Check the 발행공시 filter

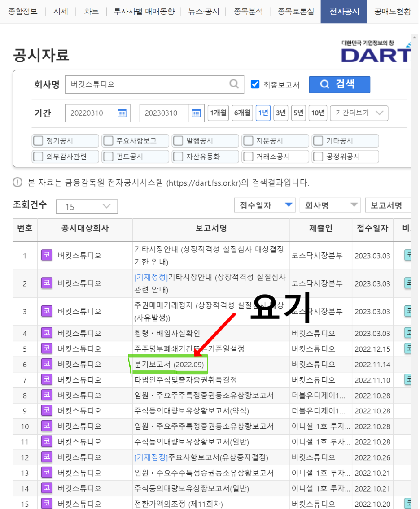(178, 140)
